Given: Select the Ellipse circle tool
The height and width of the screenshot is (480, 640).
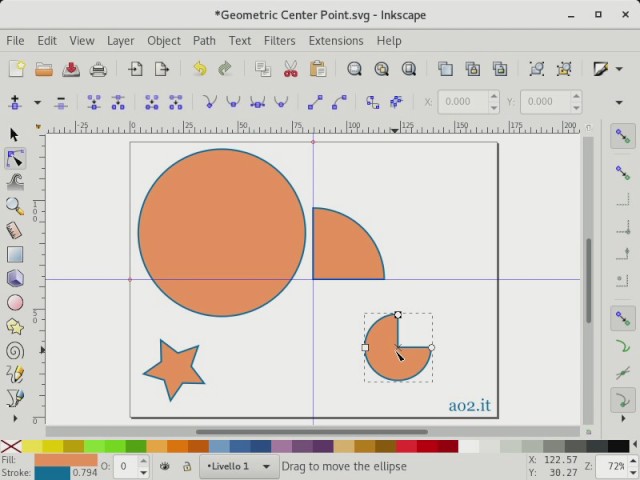Looking at the screenshot, I should (x=15, y=303).
